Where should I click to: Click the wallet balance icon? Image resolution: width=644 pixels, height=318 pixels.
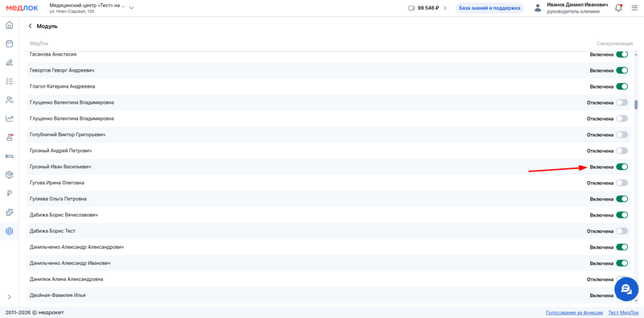click(x=411, y=8)
